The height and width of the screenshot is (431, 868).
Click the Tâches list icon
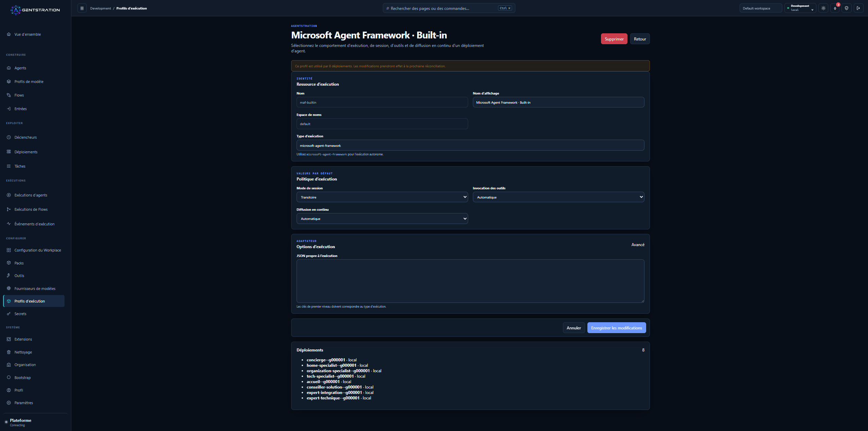(9, 166)
